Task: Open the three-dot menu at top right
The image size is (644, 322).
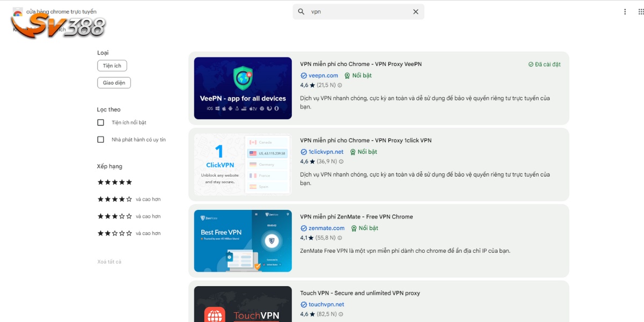Action: [x=625, y=12]
